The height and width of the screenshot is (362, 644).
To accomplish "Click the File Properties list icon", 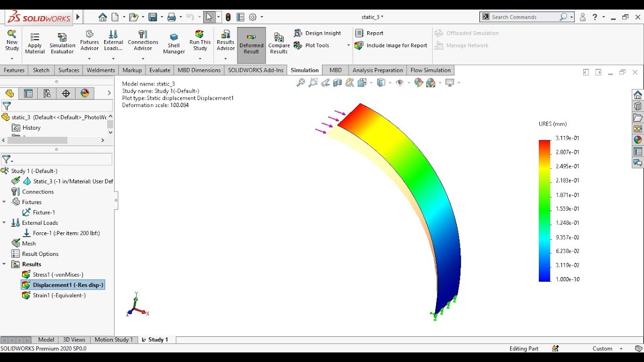I will pyautogui.click(x=240, y=17).
